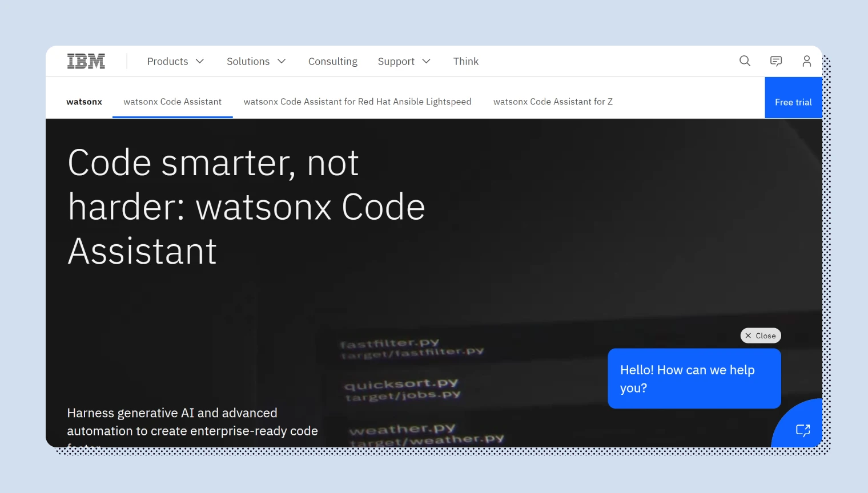Expand the Support menu

pyautogui.click(x=404, y=61)
